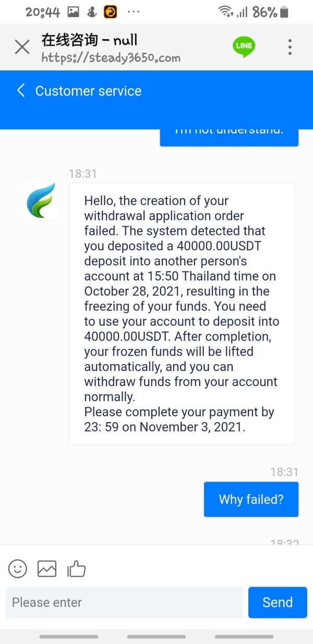Tap the battery indicator in status bar
Image resolution: width=313 pixels, height=644 pixels.
[284, 12]
